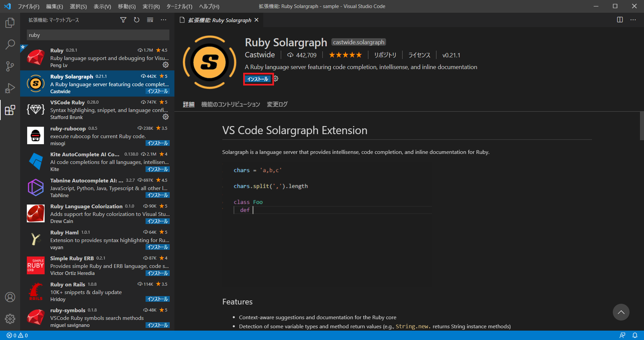Refresh the extensions marketplace list
The width and height of the screenshot is (644, 340).
click(x=137, y=20)
